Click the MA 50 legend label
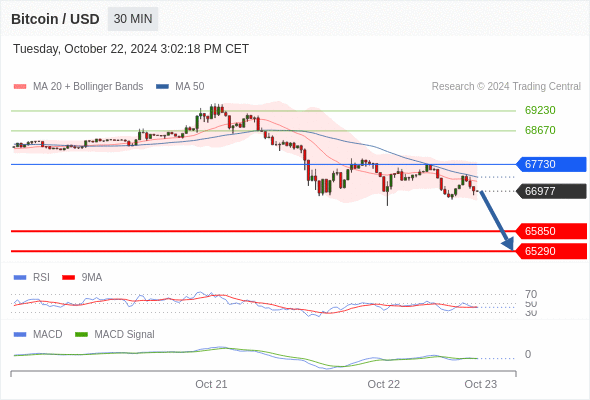Screen dimensions: 590x400 coord(190,87)
